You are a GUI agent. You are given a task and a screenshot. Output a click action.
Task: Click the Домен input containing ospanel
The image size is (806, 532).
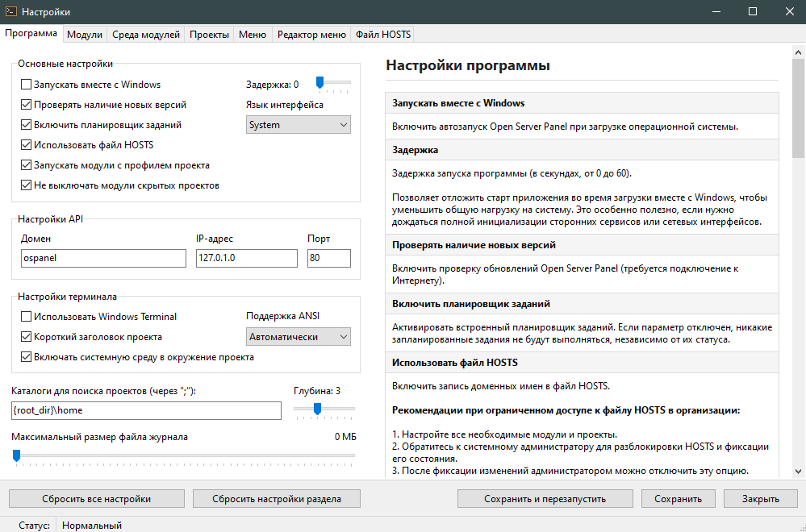[103, 258]
